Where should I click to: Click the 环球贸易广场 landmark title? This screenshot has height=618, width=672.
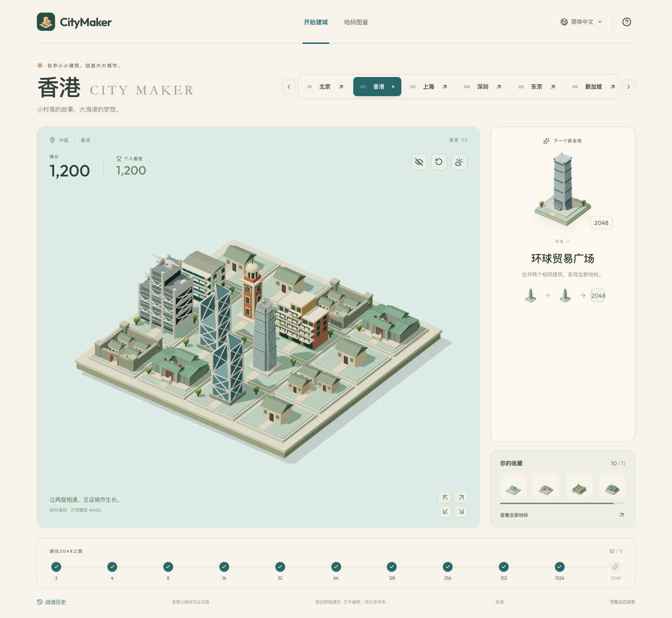(x=563, y=259)
